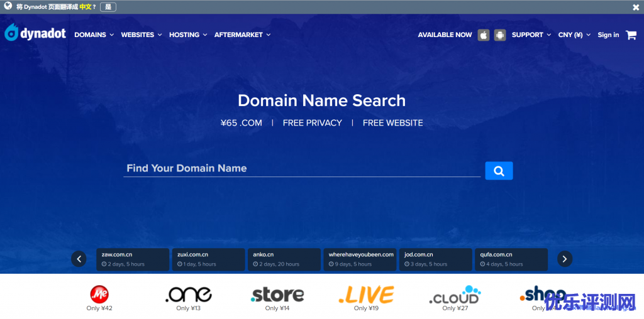644x319 pixels.
Task: Open the shopping cart
Action: tap(631, 35)
